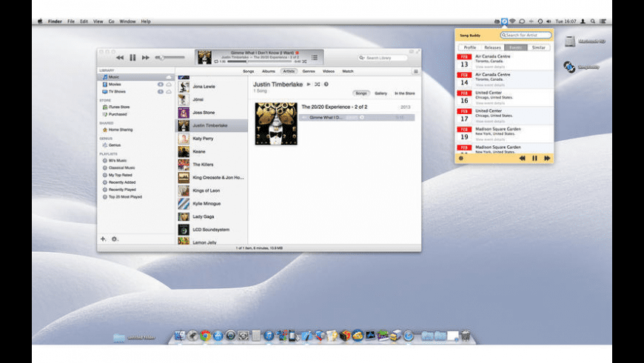
Task: Skip to next track in iTunes toolbar
Action: (x=145, y=58)
